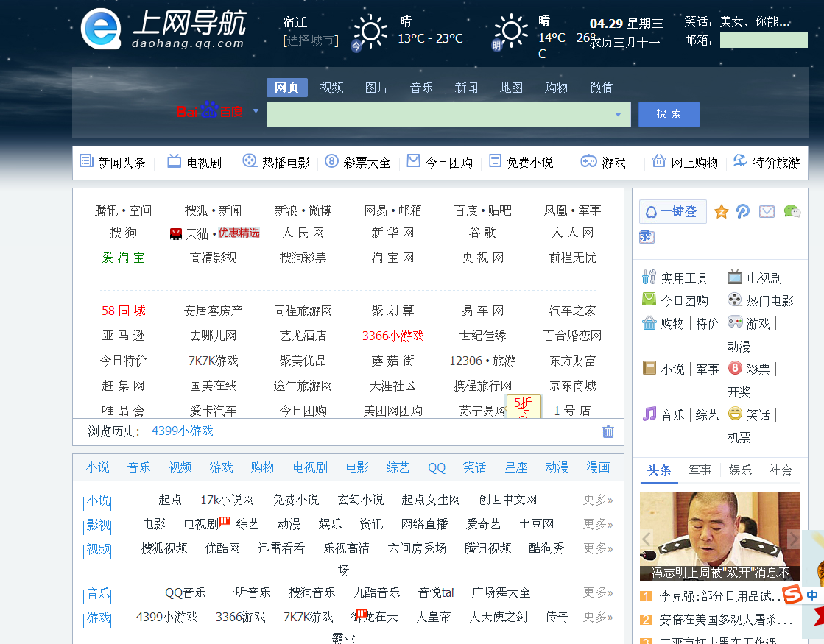
Task: Switch to the 社会 news tab
Action: point(781,470)
